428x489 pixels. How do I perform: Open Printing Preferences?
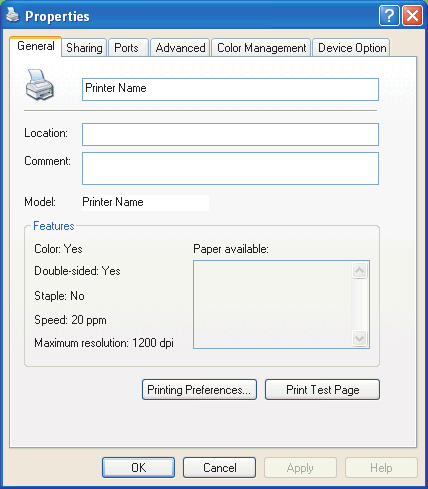199,389
